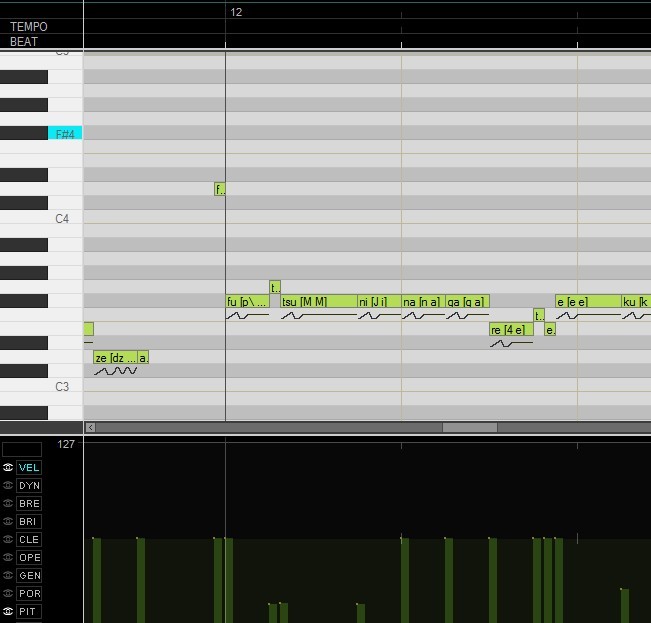The width and height of the screenshot is (651, 623).
Task: Select the BRE breathiness parameter
Action: click(29, 503)
